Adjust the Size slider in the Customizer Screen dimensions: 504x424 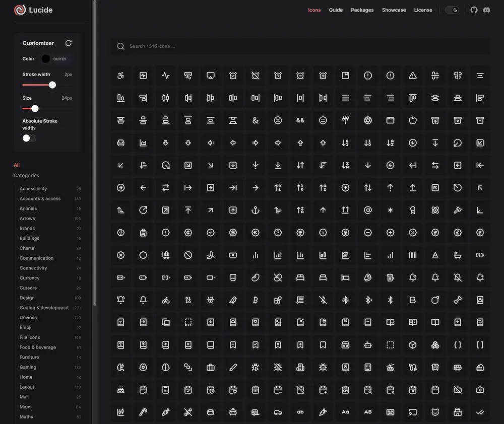(34, 108)
